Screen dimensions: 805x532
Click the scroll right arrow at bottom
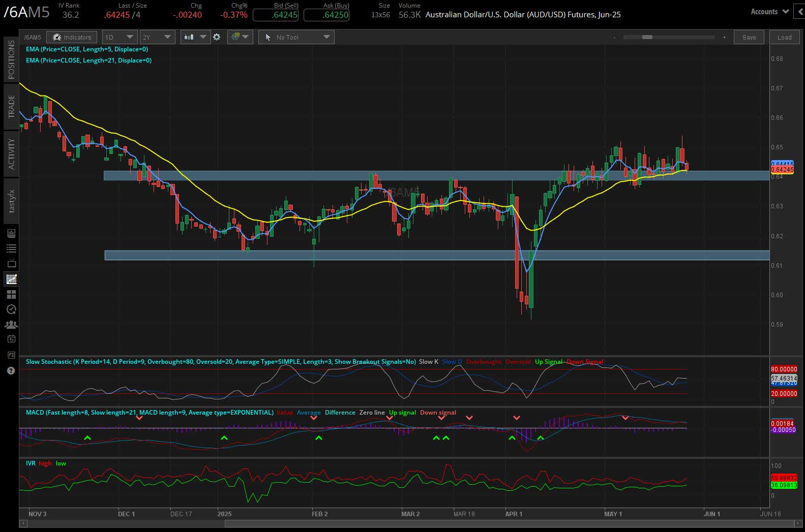(x=797, y=523)
